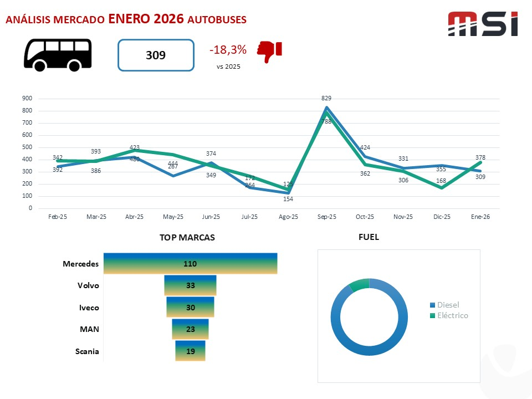Click the MSI logo

pos(482,24)
